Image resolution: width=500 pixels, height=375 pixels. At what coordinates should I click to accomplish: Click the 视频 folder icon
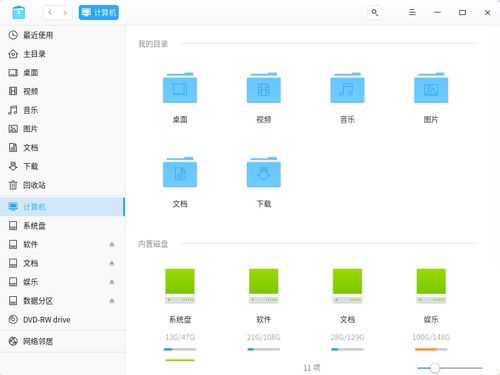264,88
